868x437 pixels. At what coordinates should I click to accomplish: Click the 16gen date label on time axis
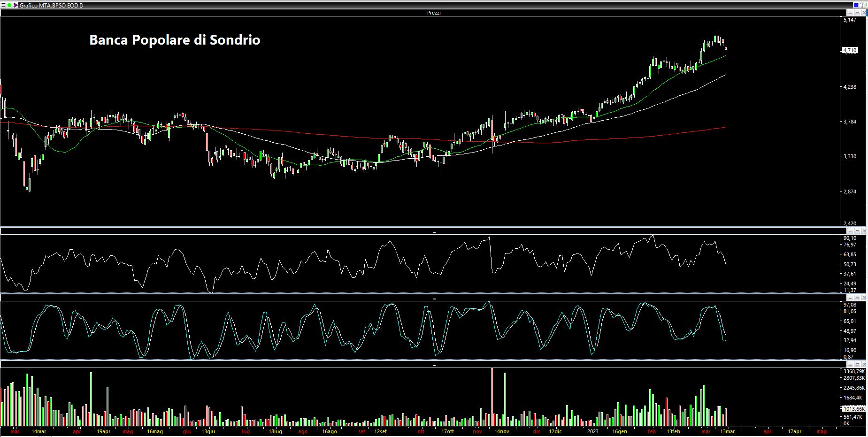click(x=620, y=431)
